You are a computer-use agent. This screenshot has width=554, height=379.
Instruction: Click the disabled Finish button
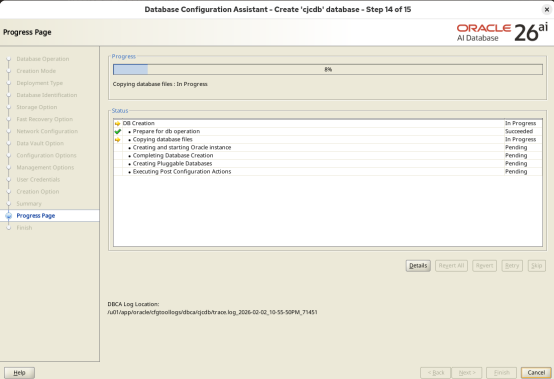click(501, 373)
